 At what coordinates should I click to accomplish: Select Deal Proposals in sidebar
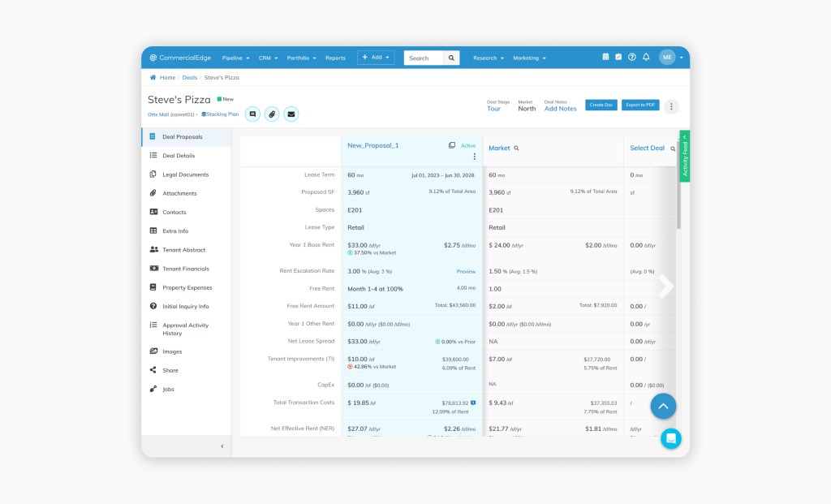(186, 136)
